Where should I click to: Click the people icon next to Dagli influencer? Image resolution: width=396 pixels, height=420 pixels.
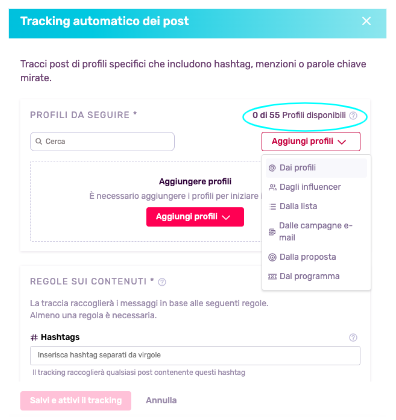tap(272, 187)
